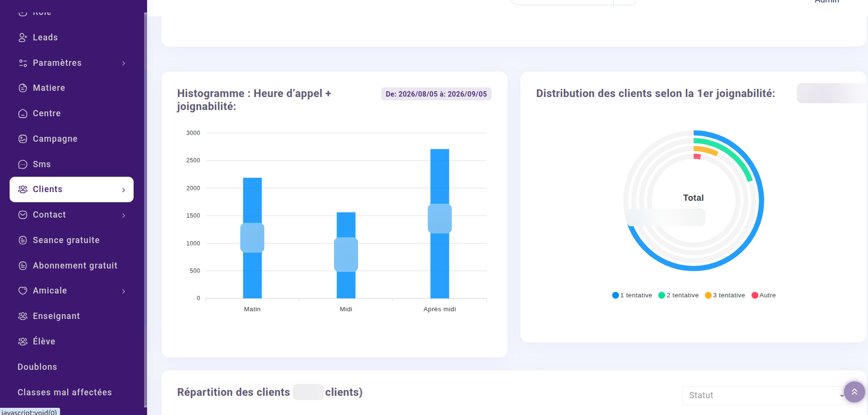Open the Leads menu item
Image resolution: width=868 pixels, height=415 pixels.
tap(72, 37)
